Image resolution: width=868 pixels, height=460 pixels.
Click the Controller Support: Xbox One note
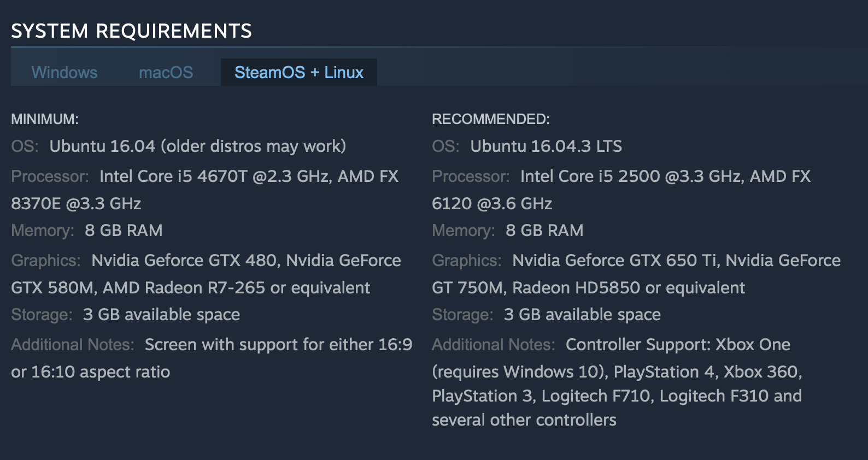677,345
